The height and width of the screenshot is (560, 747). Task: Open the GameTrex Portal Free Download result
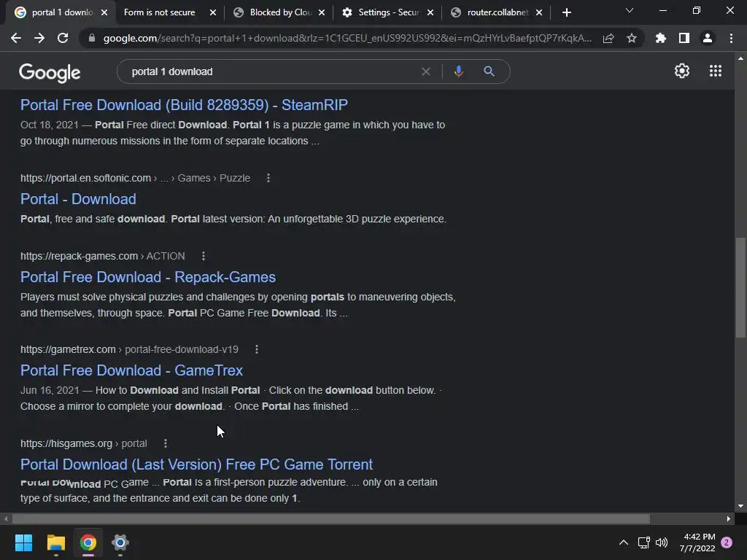pyautogui.click(x=131, y=370)
